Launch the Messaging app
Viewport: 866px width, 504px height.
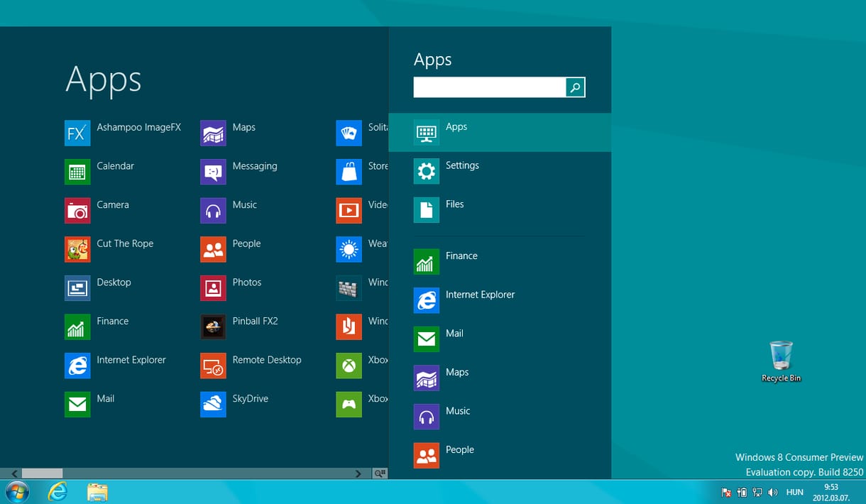click(239, 172)
